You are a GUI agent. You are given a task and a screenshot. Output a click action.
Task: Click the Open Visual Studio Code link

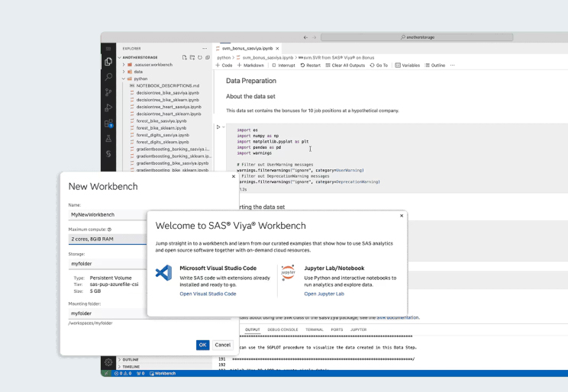pos(208,294)
